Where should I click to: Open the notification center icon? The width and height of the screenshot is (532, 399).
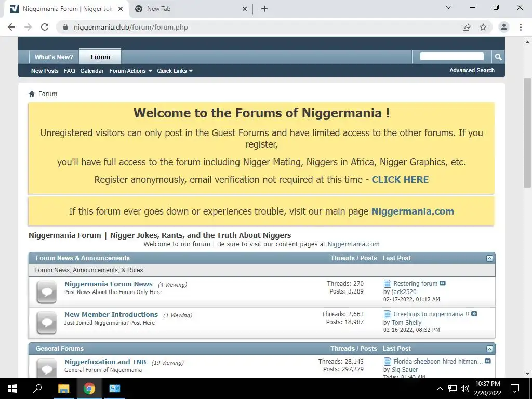pyautogui.click(x=515, y=389)
